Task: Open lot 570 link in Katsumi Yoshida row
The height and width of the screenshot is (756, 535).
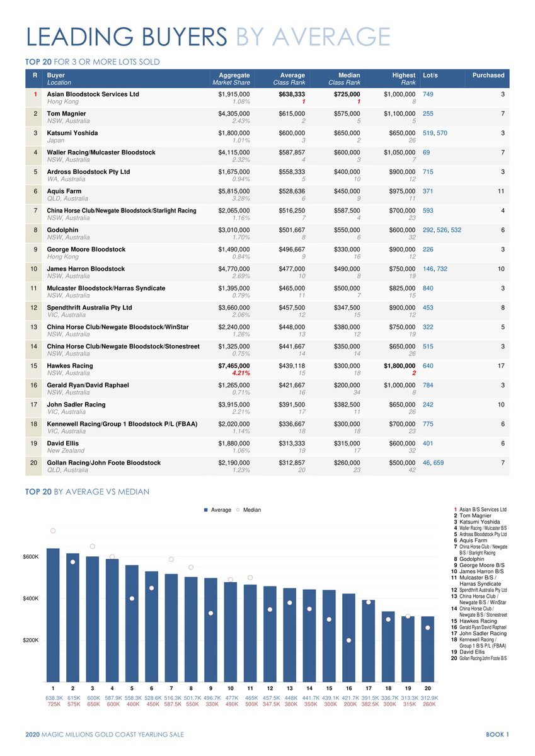Action: tap(442, 133)
